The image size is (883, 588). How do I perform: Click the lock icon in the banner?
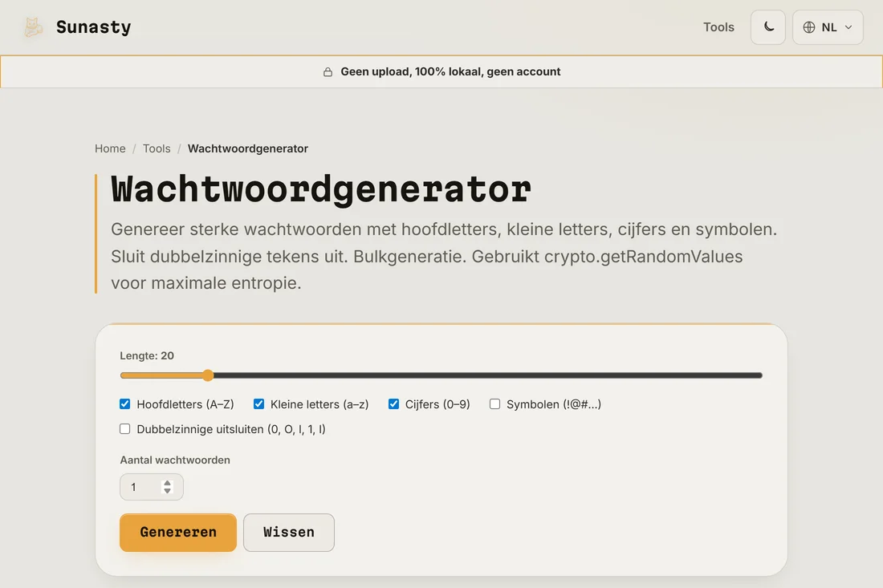[x=328, y=72]
